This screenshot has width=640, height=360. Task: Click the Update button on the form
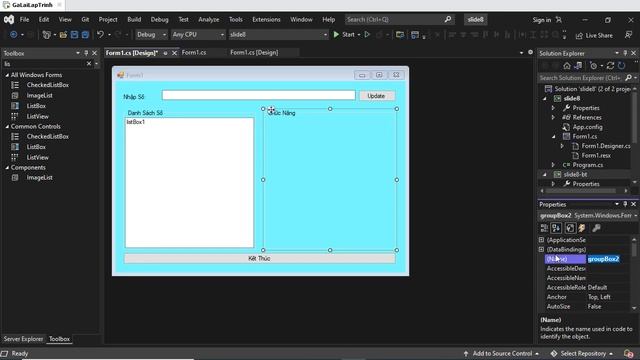pos(376,96)
